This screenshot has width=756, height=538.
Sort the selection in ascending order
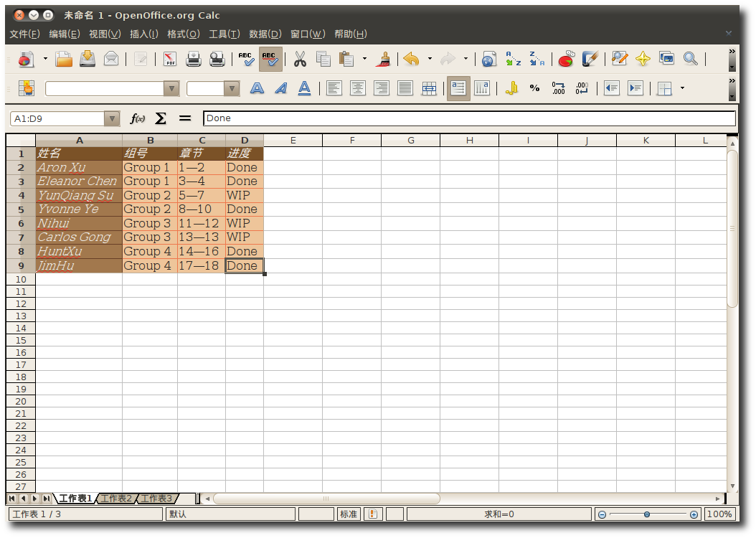point(513,59)
